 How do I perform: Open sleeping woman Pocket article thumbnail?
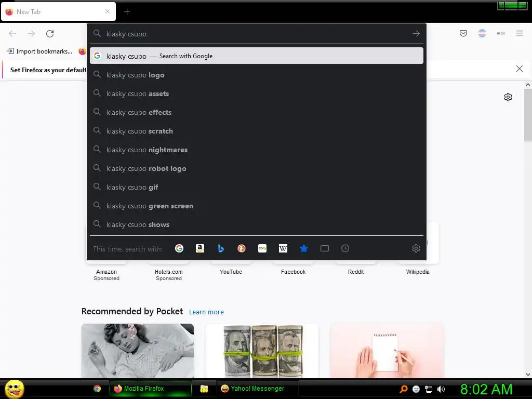tap(137, 351)
